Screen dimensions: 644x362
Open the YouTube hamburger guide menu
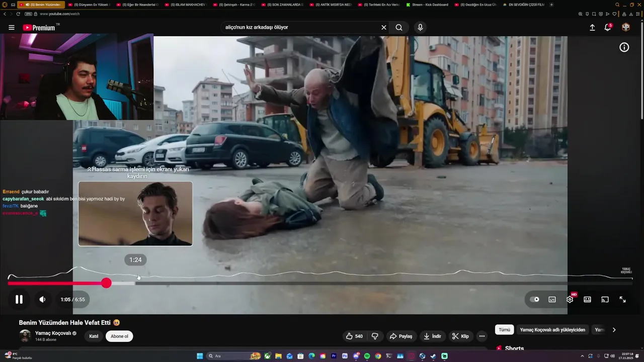tap(11, 28)
